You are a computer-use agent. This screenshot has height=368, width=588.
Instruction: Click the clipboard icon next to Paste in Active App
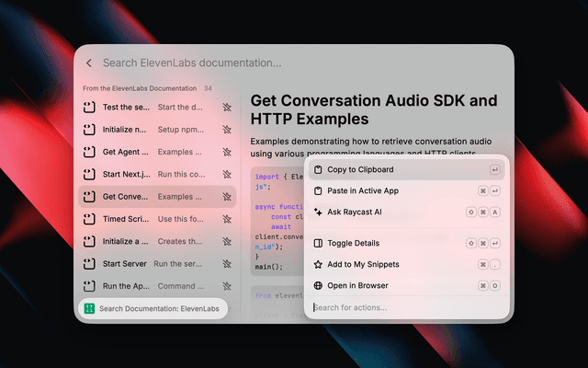[x=318, y=190]
